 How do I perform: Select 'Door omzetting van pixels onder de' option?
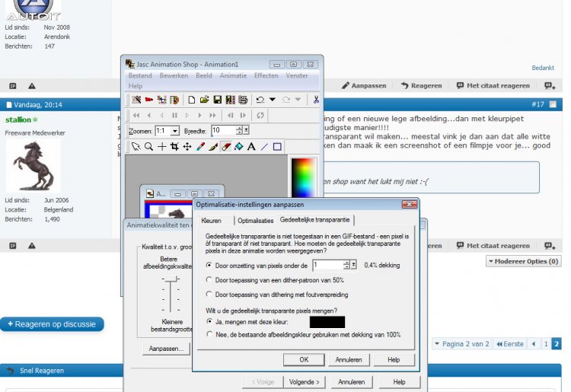tap(209, 266)
